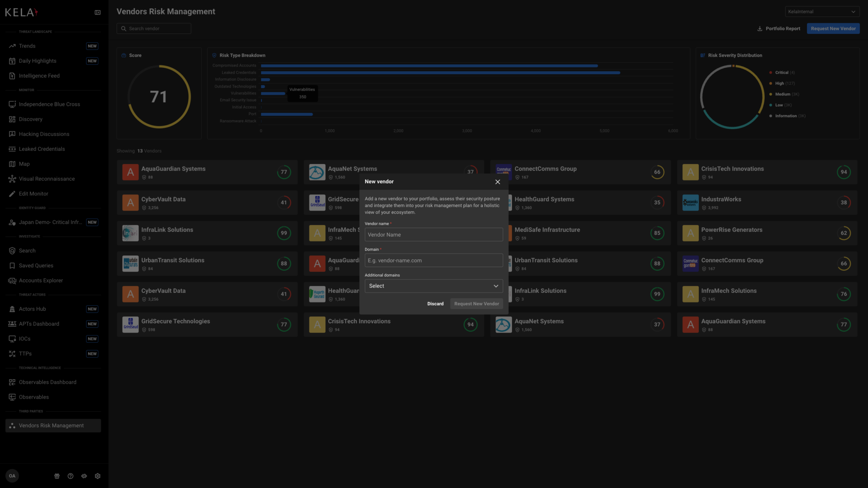Dismiss the New vendor dialog with X
Image resolution: width=868 pixels, height=488 pixels.
click(x=497, y=182)
